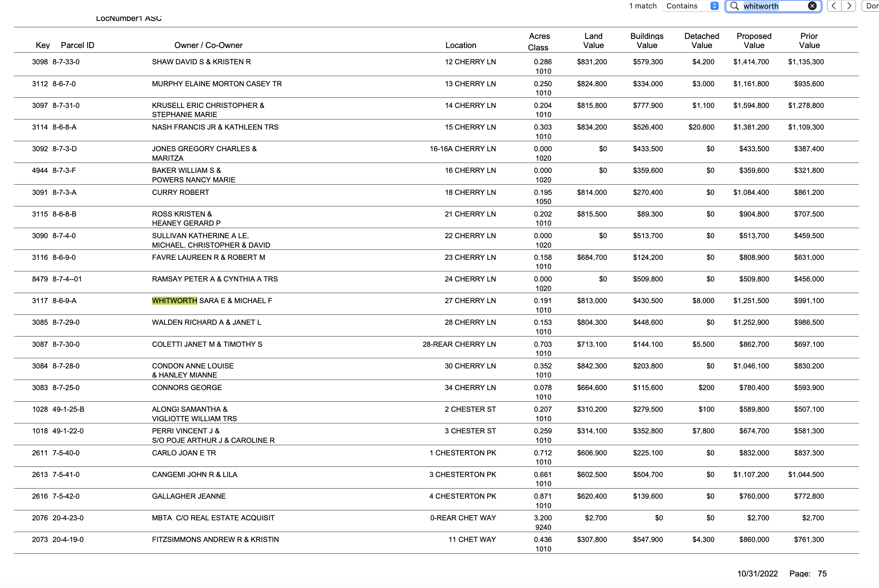Click parcel ID 8-6-7-0
The image size is (879, 588).
64,84
